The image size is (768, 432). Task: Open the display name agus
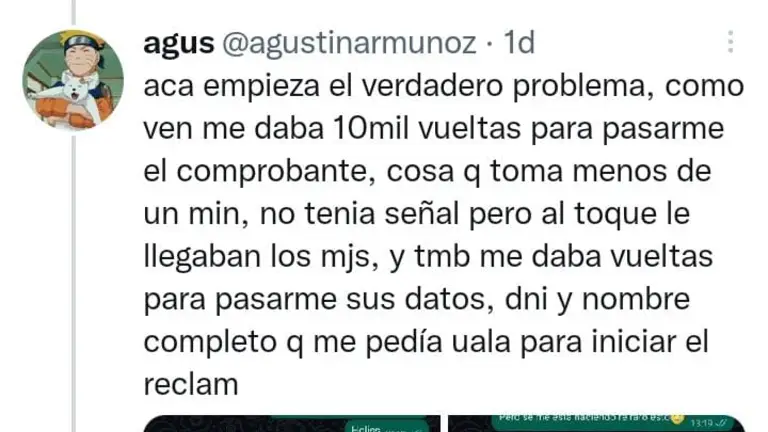pyautogui.click(x=179, y=43)
